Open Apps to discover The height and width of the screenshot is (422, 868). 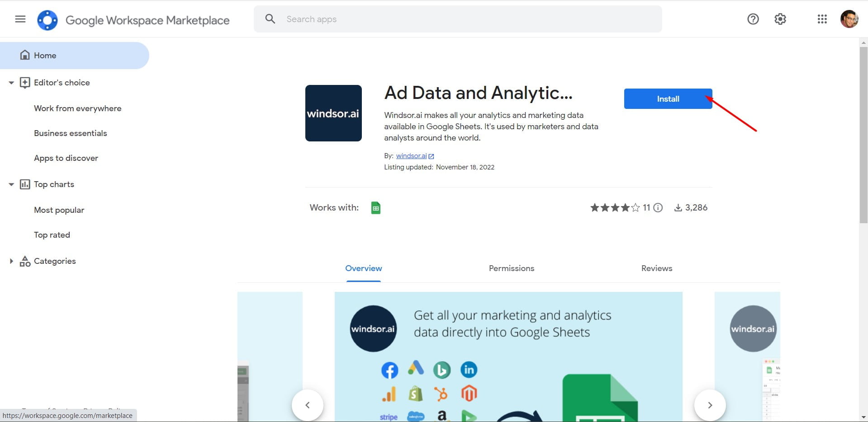point(66,158)
